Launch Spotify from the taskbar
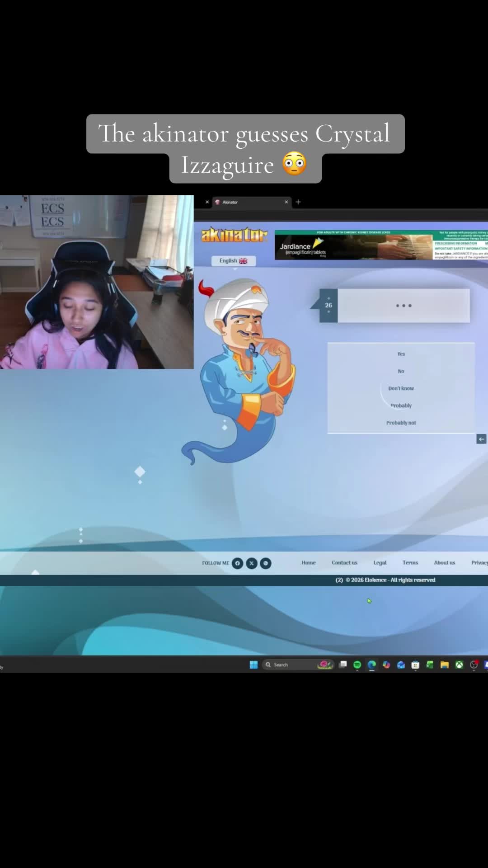This screenshot has width=488, height=868. [357, 665]
